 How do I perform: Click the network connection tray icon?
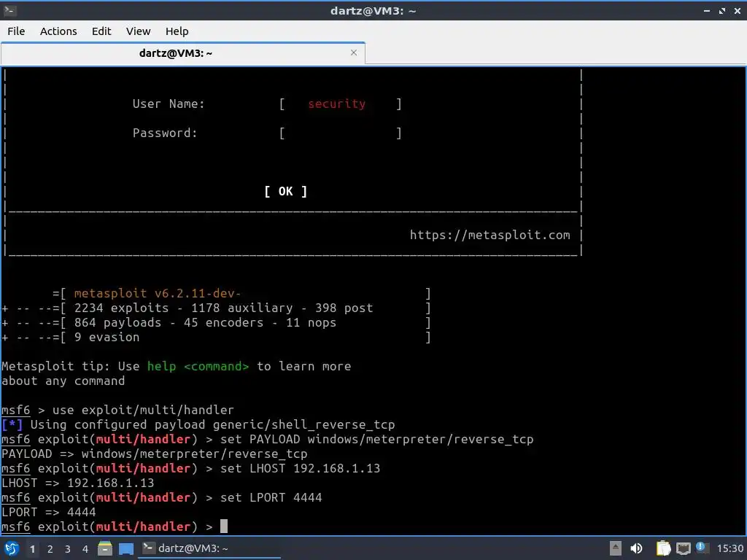click(x=683, y=548)
